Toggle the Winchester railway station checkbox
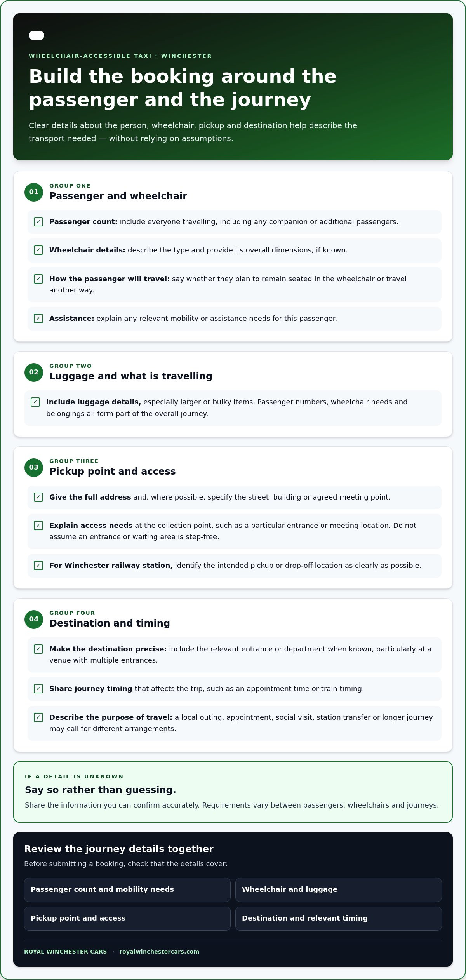The width and height of the screenshot is (466, 980). tap(38, 566)
